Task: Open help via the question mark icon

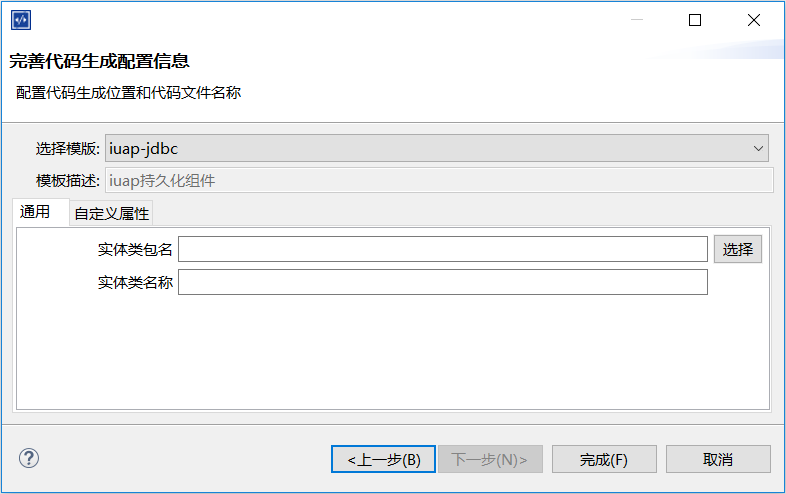Action: 29,458
